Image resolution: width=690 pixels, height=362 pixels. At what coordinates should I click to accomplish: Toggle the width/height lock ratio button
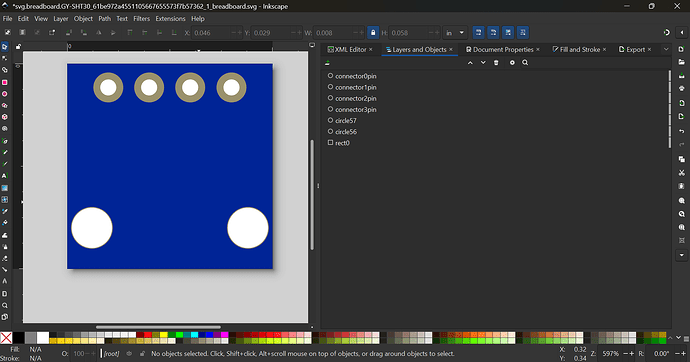point(373,33)
